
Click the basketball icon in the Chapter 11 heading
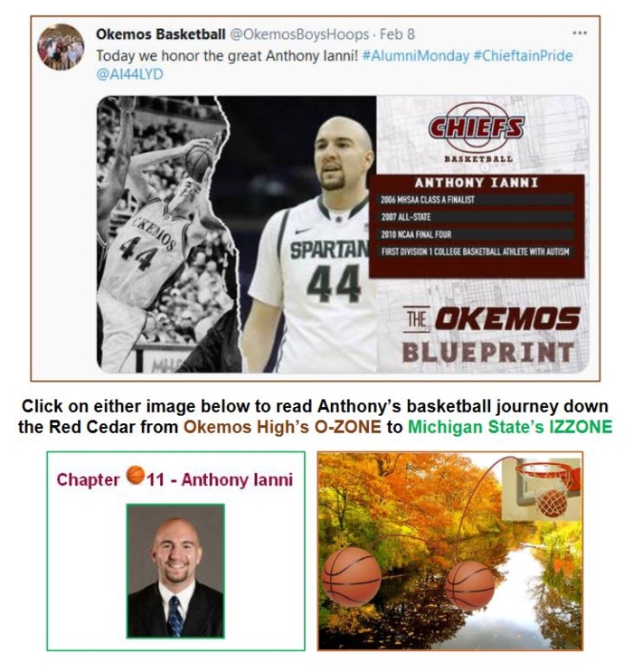[x=136, y=475]
